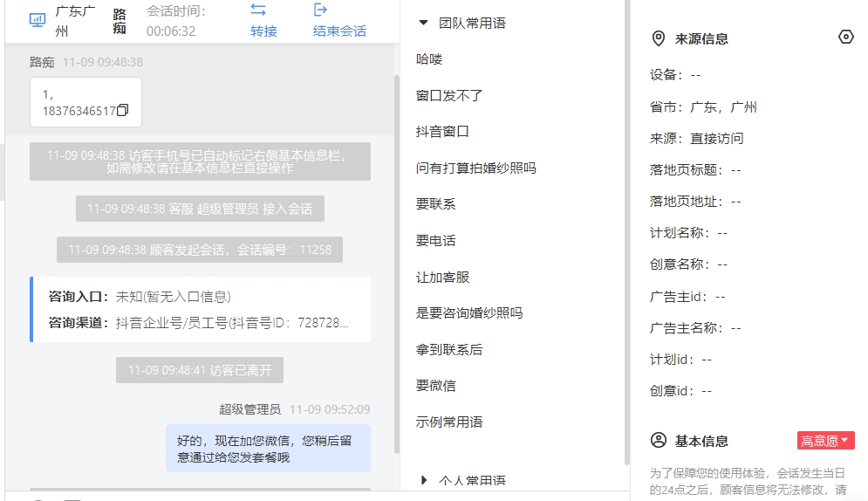Select the 让加客服 quick phrase
The width and height of the screenshot is (868, 501).
(442, 278)
